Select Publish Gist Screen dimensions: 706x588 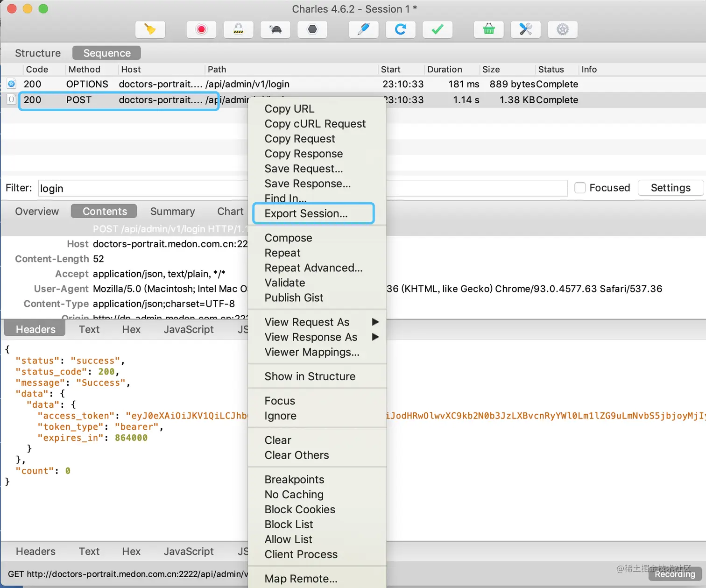294,298
